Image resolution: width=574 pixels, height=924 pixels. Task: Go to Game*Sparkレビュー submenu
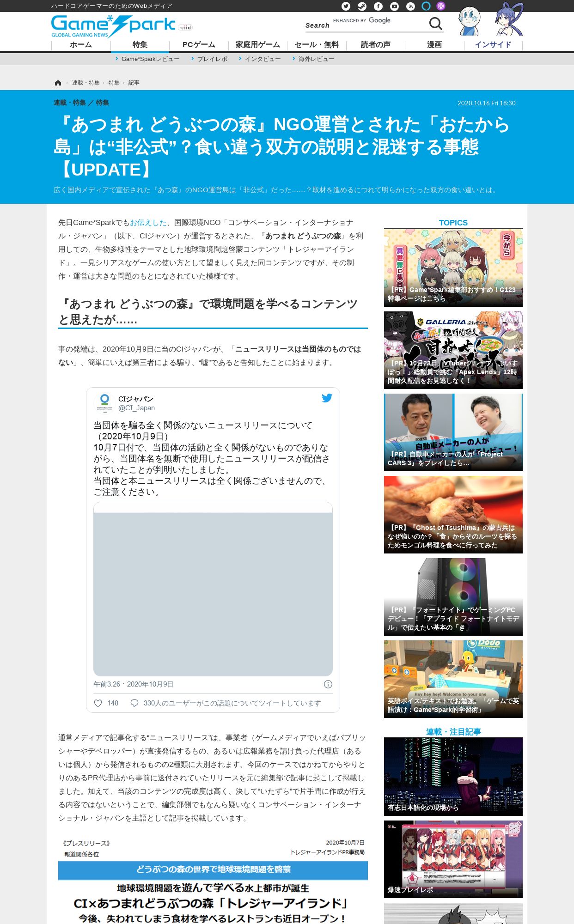point(150,59)
